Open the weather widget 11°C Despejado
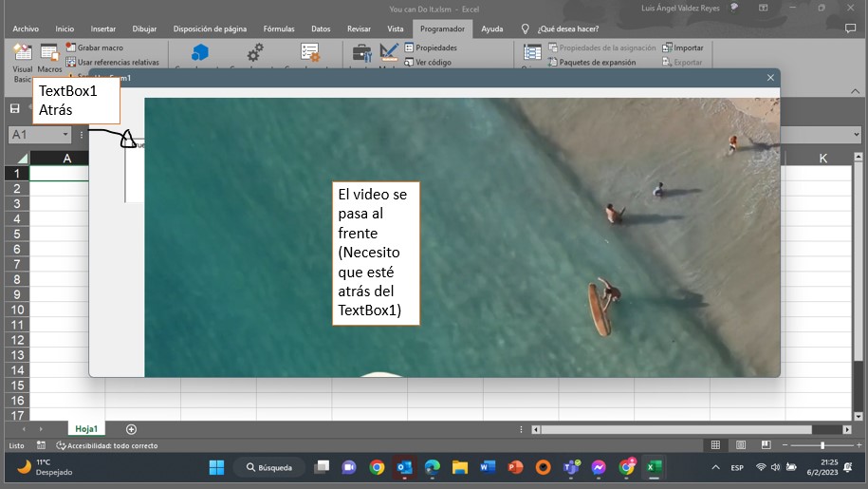This screenshot has width=868, height=489. (x=45, y=467)
